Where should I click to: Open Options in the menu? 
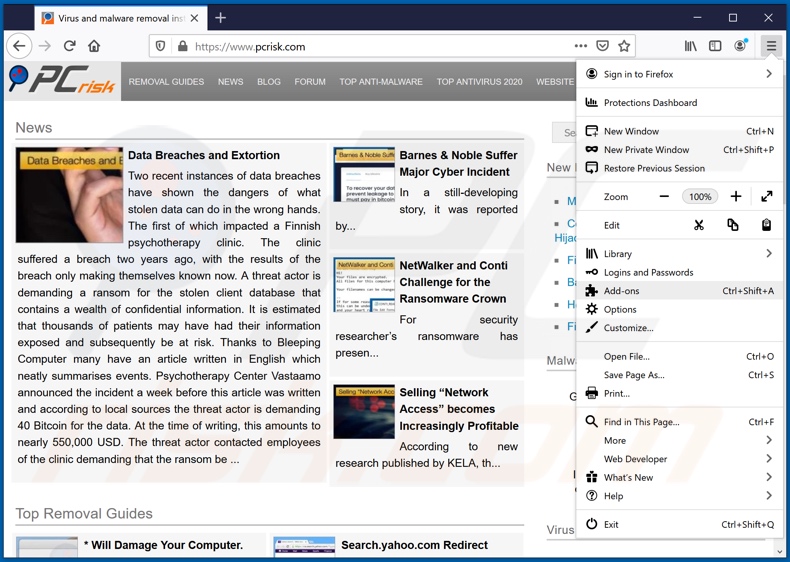[679, 309]
